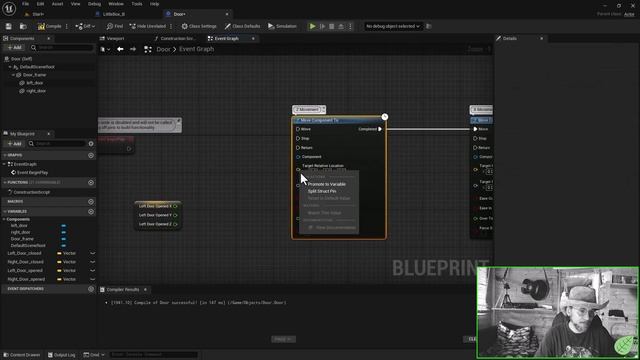Screen dimensions: 640x360
Task: Close the Compiler Results tab
Action: click(x=145, y=289)
